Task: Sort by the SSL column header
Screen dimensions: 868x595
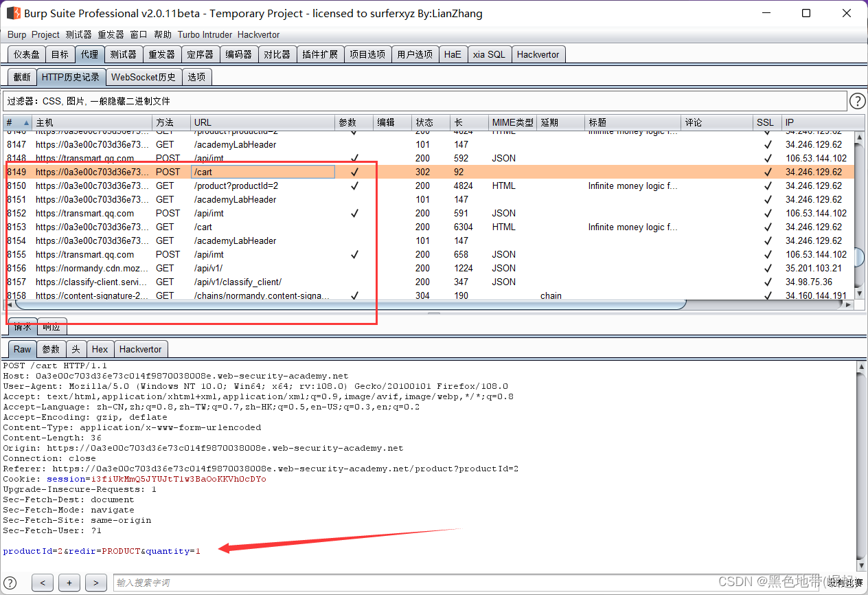Action: [x=767, y=122]
